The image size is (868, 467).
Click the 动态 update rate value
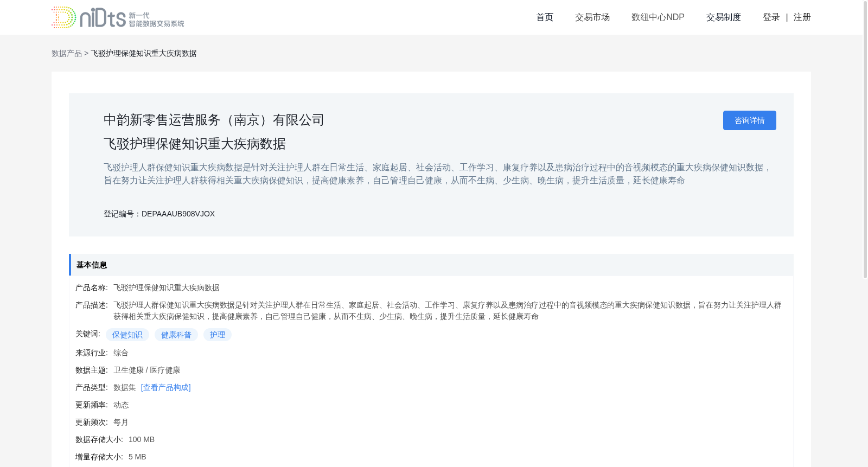(x=121, y=405)
